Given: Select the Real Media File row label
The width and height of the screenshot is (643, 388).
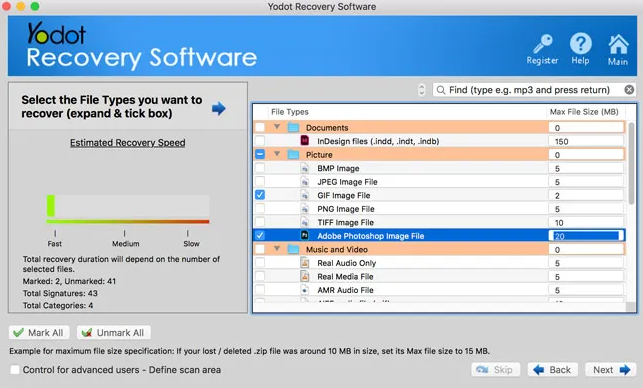Looking at the screenshot, I should pos(345,277).
